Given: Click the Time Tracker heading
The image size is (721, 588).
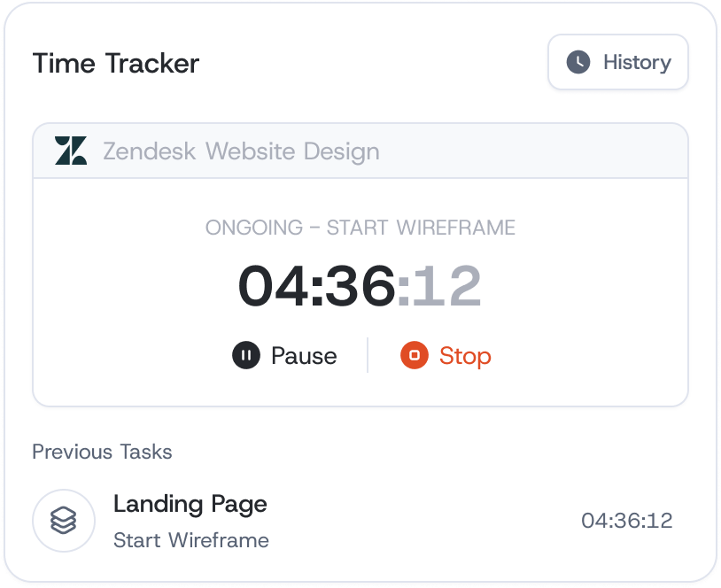Looking at the screenshot, I should (116, 64).
